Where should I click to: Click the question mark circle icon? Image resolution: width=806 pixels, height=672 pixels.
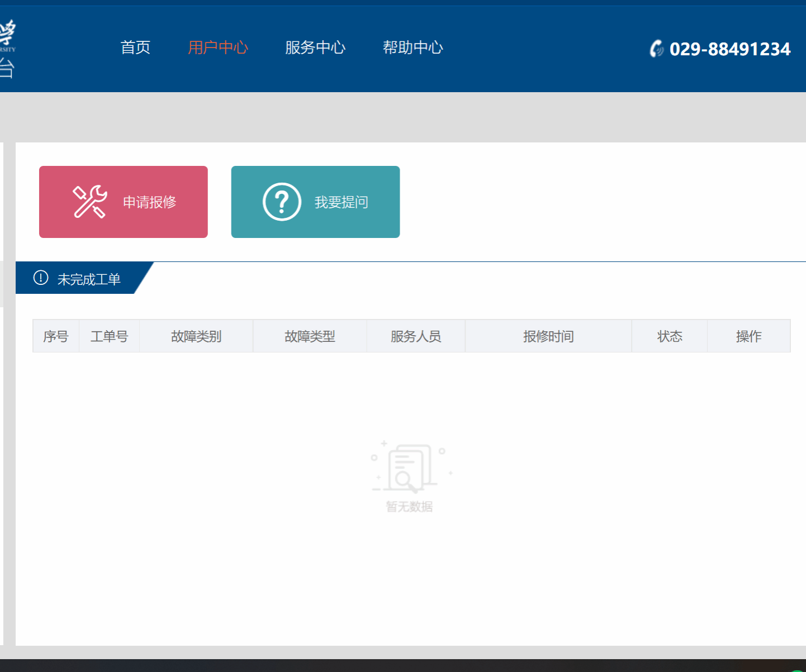(282, 202)
